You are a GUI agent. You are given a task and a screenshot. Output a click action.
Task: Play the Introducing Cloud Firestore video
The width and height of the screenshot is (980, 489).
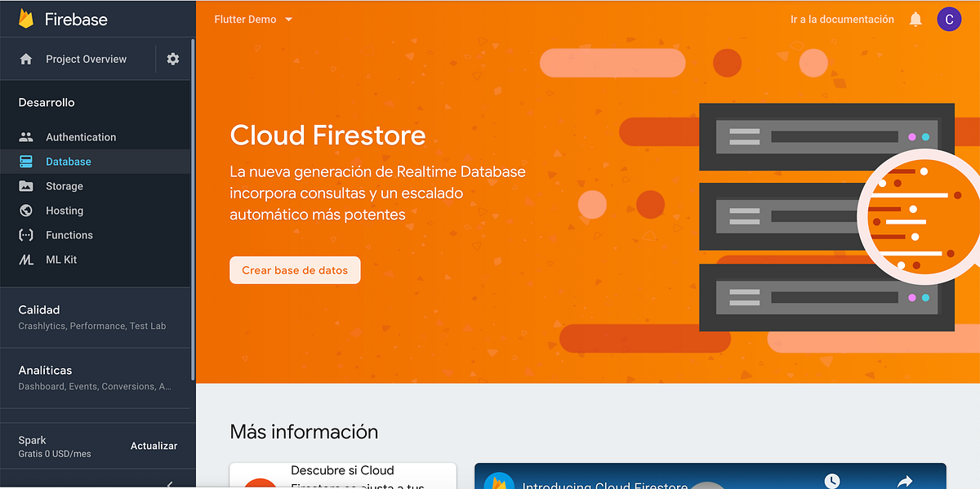(710, 482)
